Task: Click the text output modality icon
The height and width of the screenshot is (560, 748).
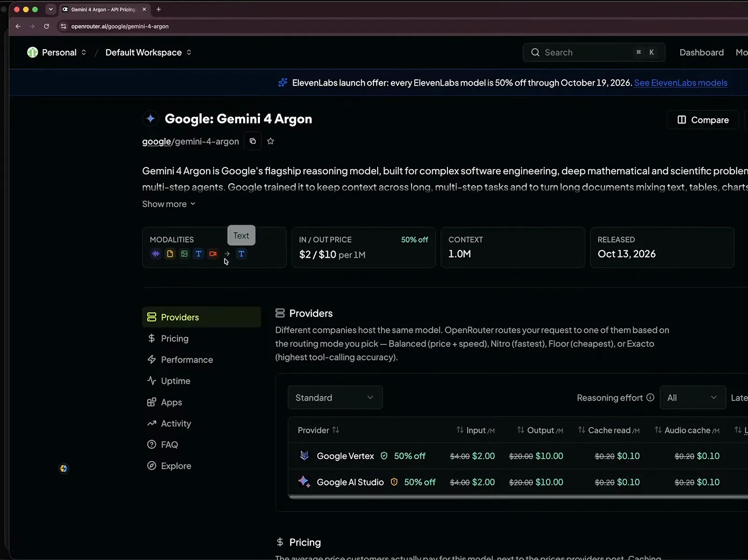Action: [x=241, y=254]
